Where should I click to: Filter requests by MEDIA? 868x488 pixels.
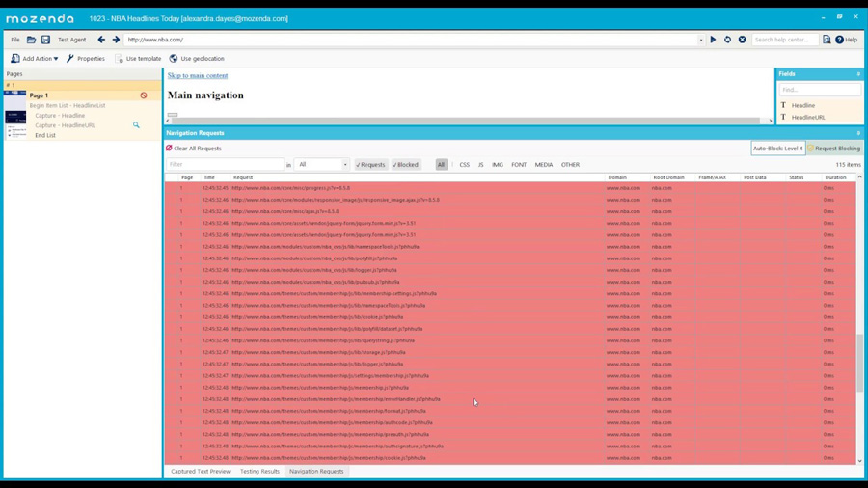click(544, 164)
